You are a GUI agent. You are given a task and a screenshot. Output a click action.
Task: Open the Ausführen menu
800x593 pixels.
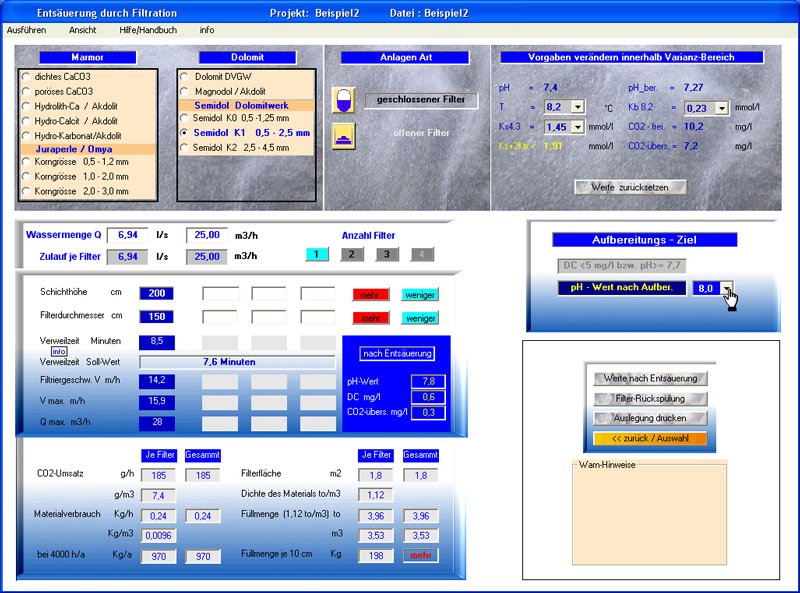pos(27,30)
